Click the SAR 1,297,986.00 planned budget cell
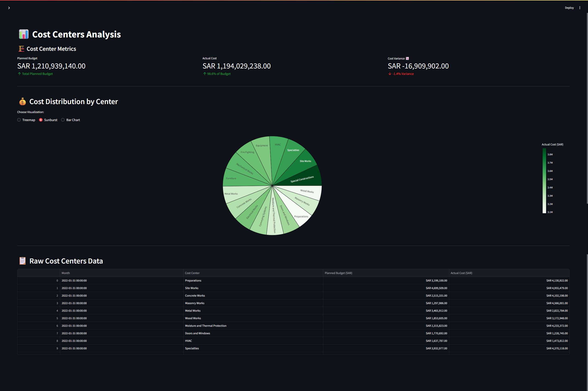Image resolution: width=588 pixels, height=391 pixels. pyautogui.click(x=386, y=303)
